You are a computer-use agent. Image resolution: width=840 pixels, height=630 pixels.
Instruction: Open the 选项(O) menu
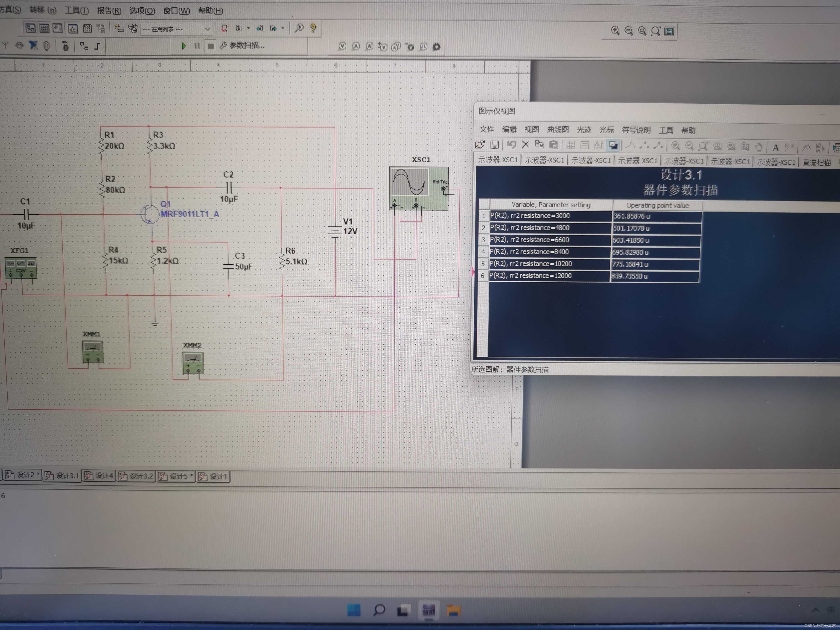click(x=142, y=11)
